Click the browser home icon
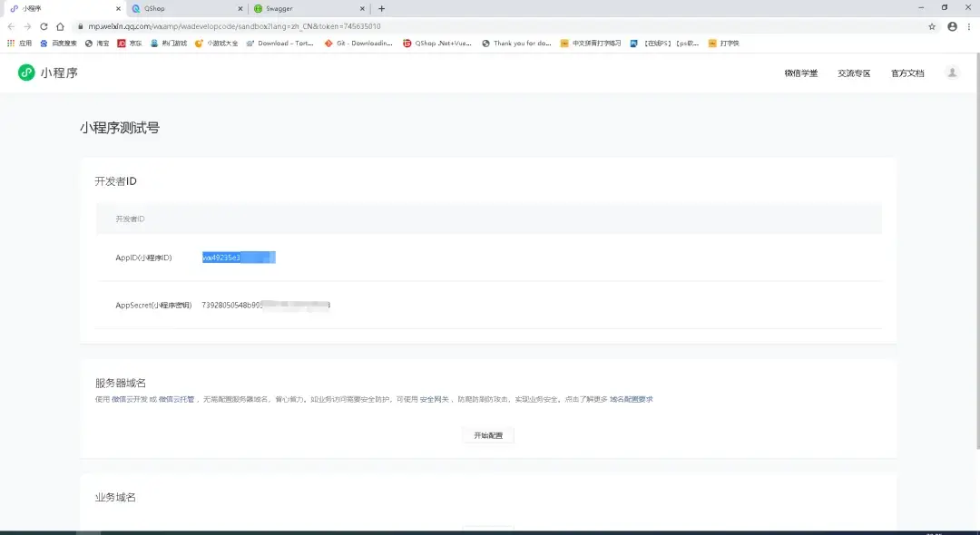The width and height of the screenshot is (980, 535). [62, 25]
